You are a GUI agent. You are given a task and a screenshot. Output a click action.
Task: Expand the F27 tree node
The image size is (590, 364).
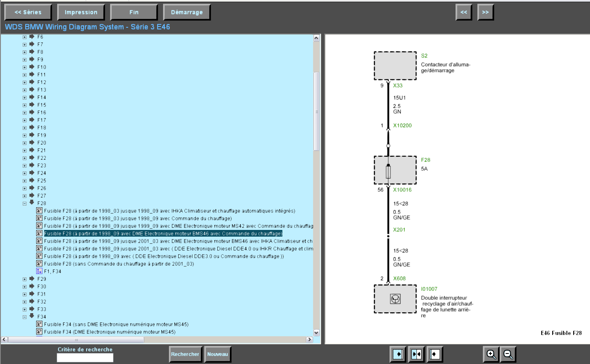(x=24, y=196)
